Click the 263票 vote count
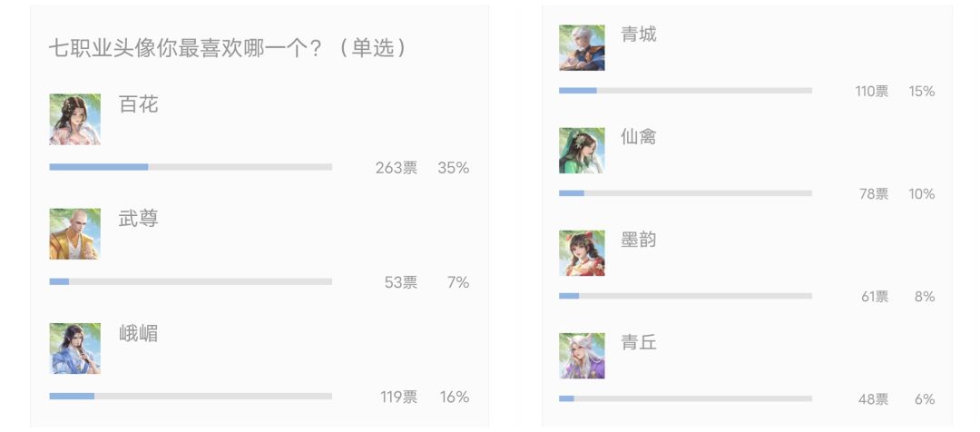Screen dimensions: 980x432 coord(397,168)
